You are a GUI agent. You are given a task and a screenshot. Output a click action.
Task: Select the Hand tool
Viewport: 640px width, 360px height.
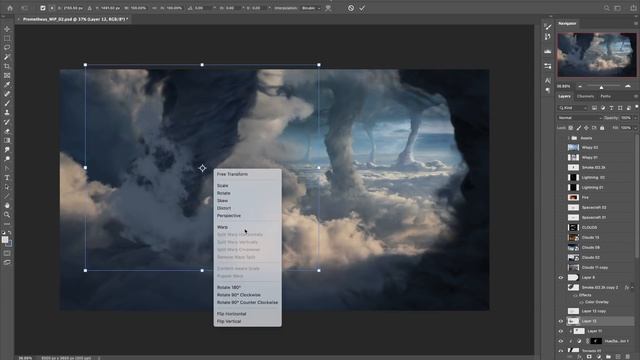coord(7,205)
